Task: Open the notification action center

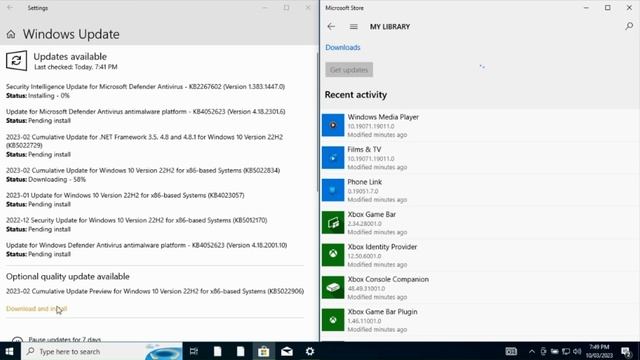Action: pos(626,351)
